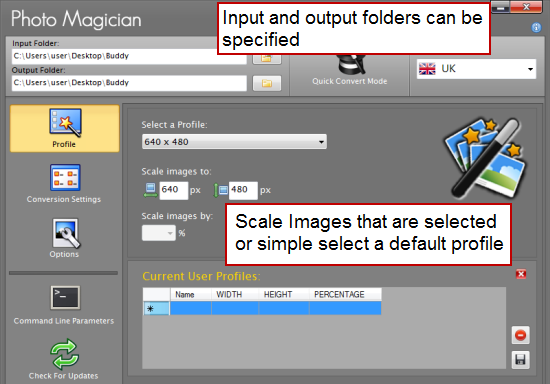550x384 pixels.
Task: Save the user profile with floppy icon
Action: 521,360
